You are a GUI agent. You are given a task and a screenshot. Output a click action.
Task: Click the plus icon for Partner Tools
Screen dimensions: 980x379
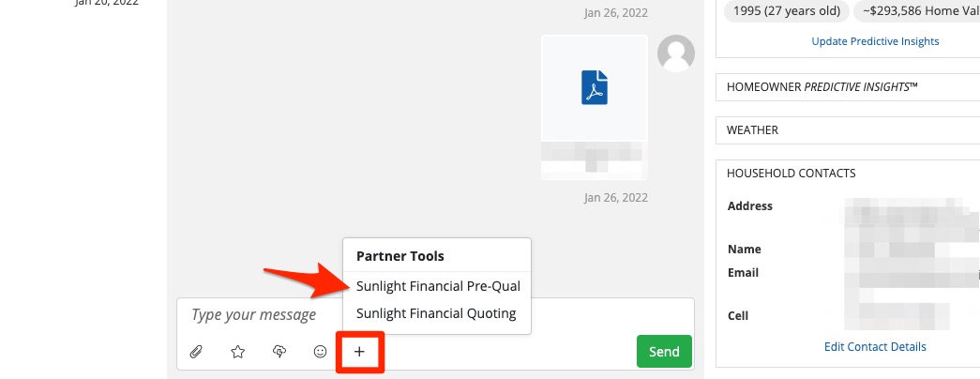point(359,352)
